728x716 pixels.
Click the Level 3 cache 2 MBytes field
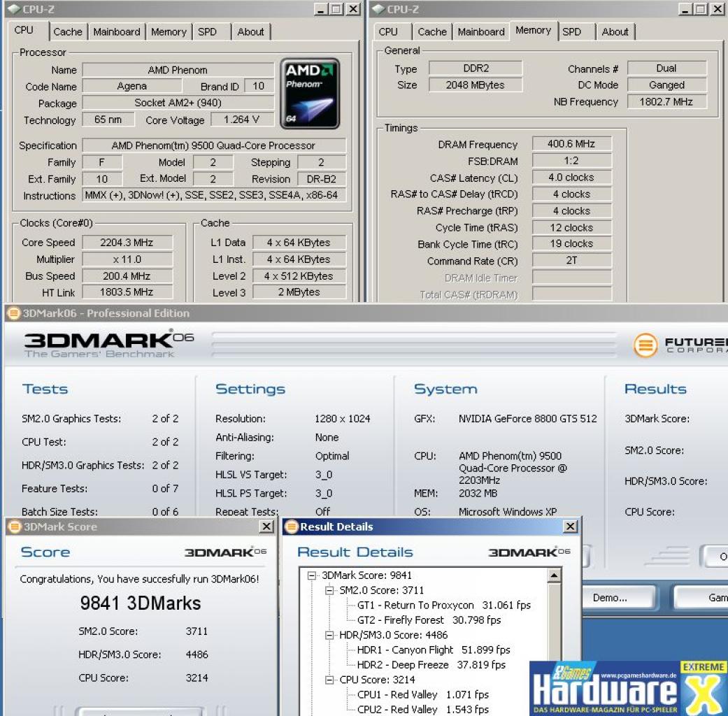299,292
